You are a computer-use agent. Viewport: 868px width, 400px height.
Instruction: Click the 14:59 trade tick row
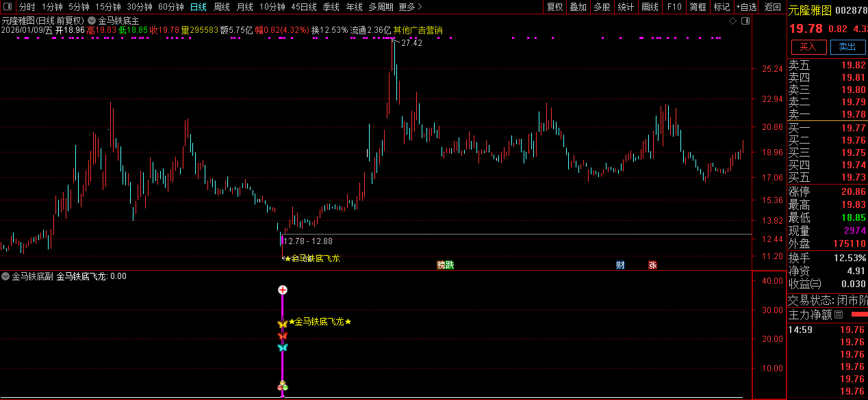(828, 330)
